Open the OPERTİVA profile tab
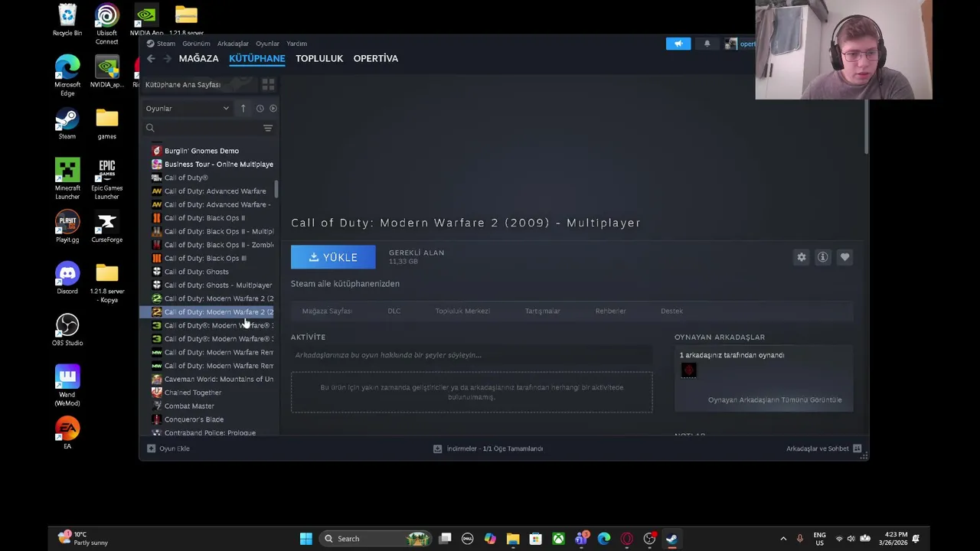 coord(376,59)
